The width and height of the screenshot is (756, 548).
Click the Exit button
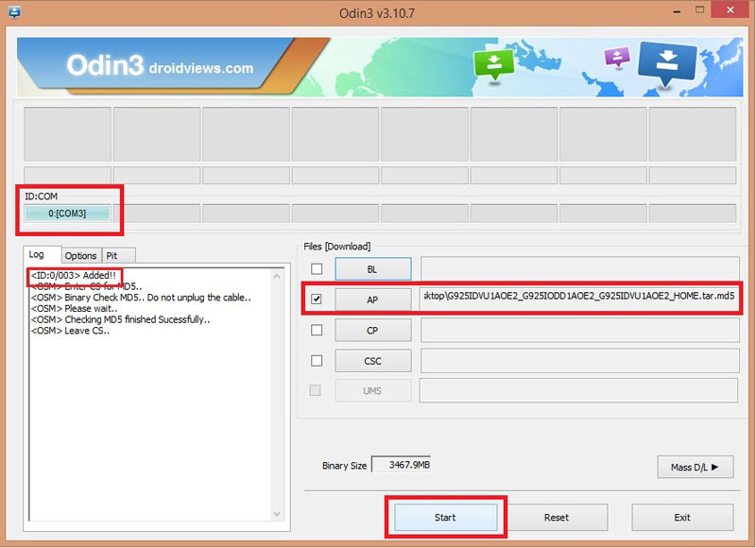point(682,517)
